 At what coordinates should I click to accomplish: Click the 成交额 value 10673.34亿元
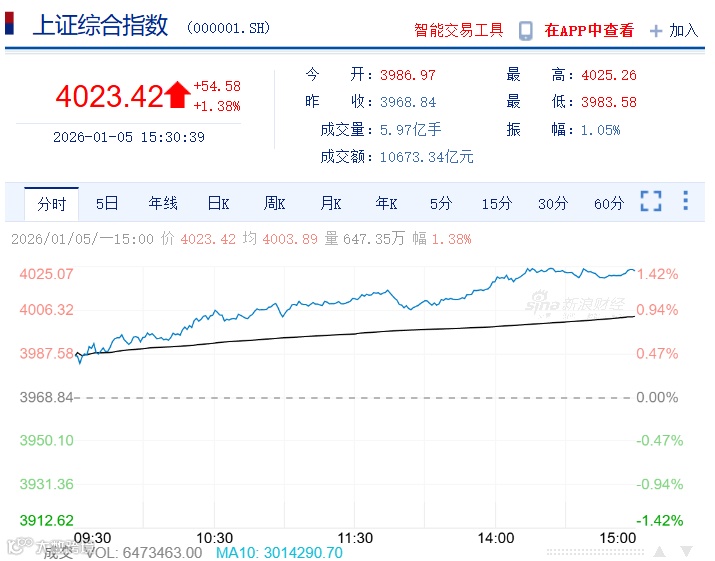coord(426,157)
